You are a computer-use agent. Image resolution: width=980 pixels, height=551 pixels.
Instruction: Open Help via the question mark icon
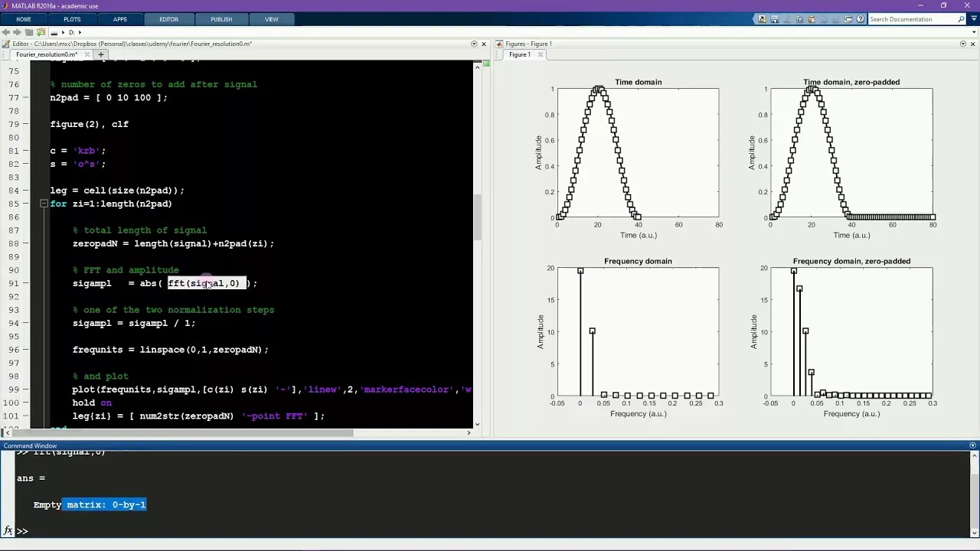pos(861,19)
